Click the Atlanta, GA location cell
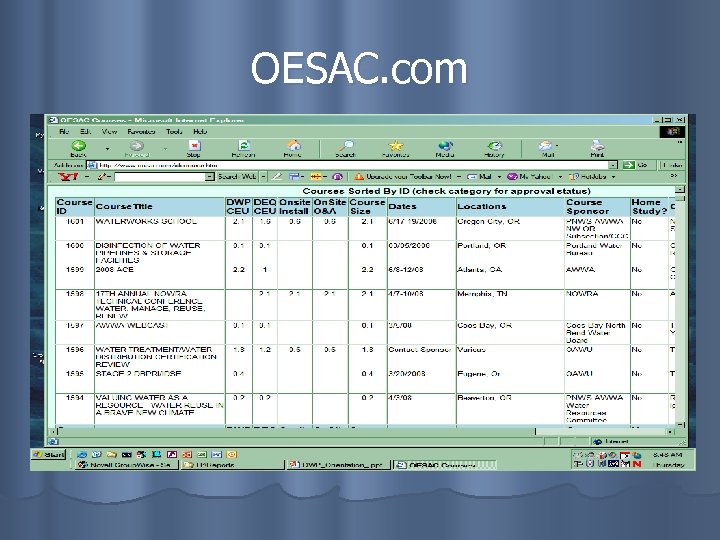This screenshot has height=540, width=720. click(479, 270)
